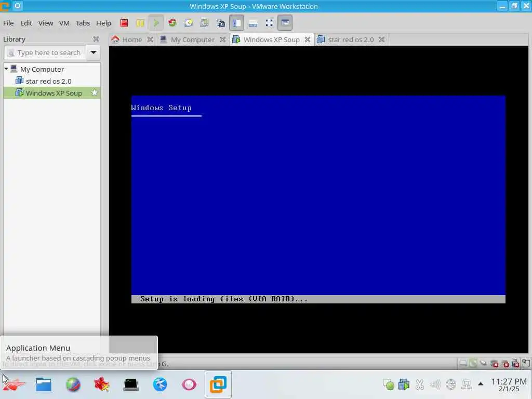This screenshot has width=532, height=399.
Task: Open the Edit menu
Action: coord(26,23)
